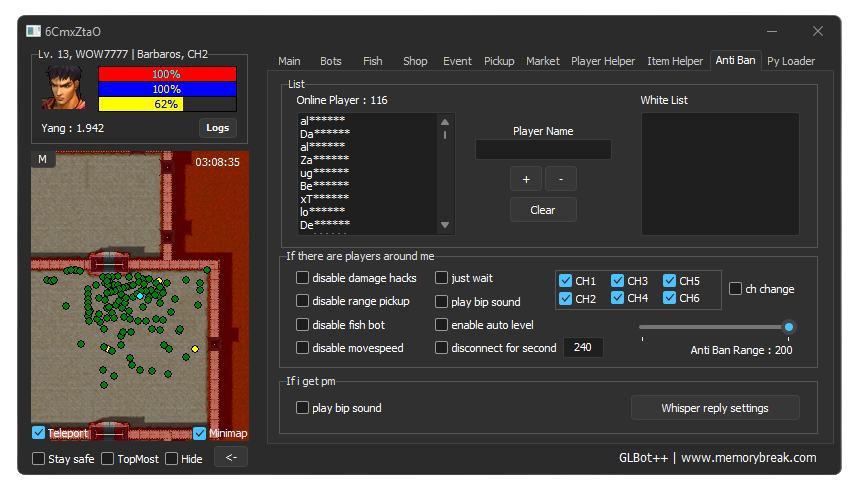Enable play bip sound on pm

[x=302, y=407]
